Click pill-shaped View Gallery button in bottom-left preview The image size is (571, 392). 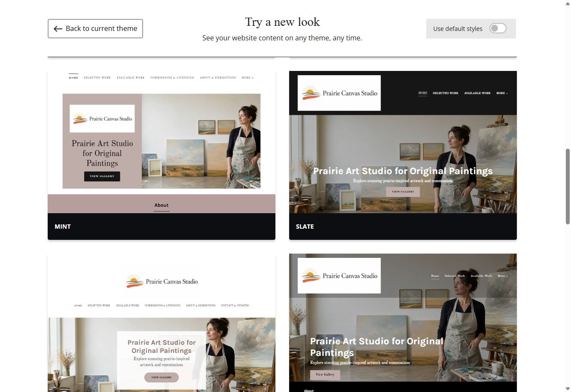[x=162, y=377]
